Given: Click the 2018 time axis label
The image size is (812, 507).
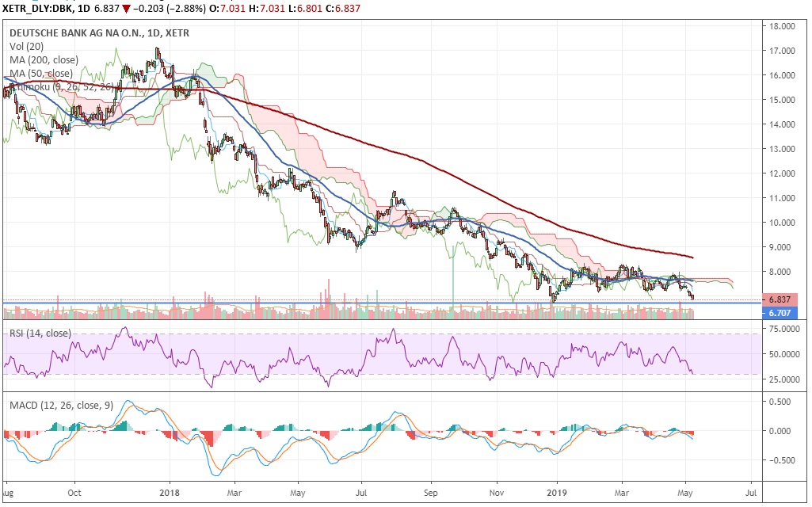Looking at the screenshot, I should pyautogui.click(x=170, y=493).
